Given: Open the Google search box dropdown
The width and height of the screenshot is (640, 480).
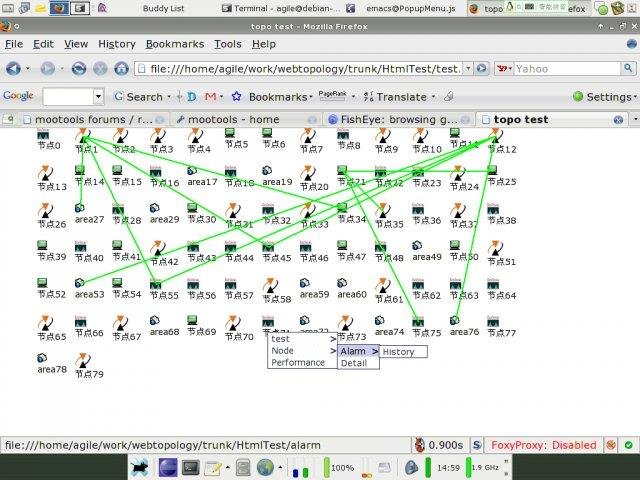Looking at the screenshot, I should [x=98, y=97].
